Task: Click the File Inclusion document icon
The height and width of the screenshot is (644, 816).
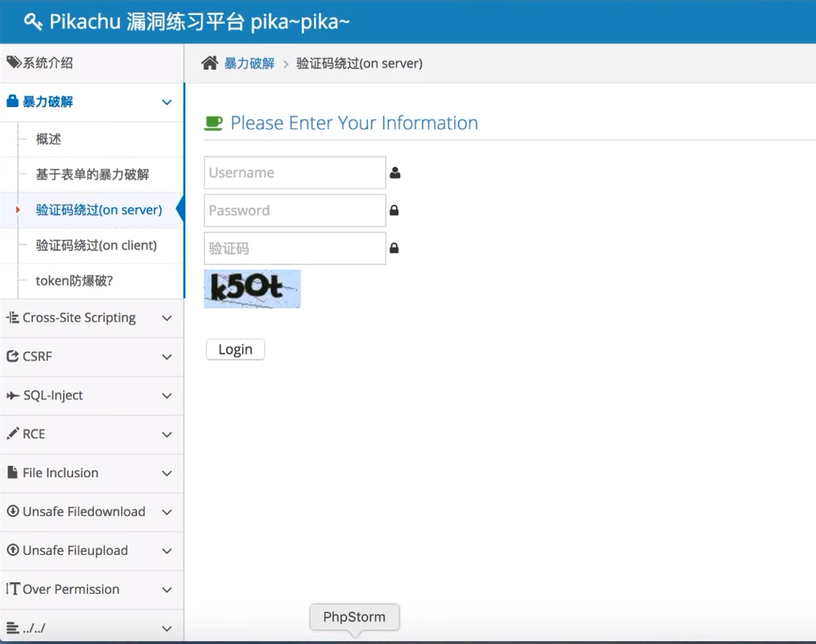Action: (13, 472)
